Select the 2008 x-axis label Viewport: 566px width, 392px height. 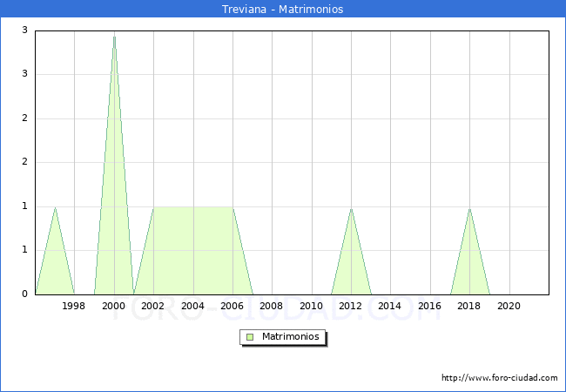pos(272,306)
